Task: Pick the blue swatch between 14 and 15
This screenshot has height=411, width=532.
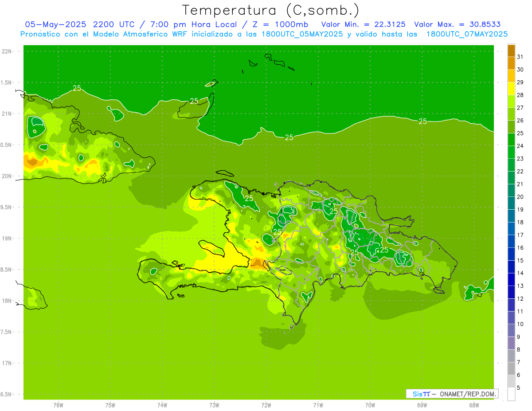Action: coord(511,267)
